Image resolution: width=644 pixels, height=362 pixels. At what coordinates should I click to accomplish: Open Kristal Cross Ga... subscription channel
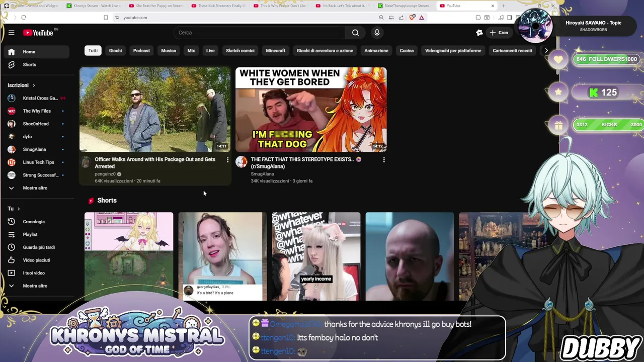click(x=36, y=98)
